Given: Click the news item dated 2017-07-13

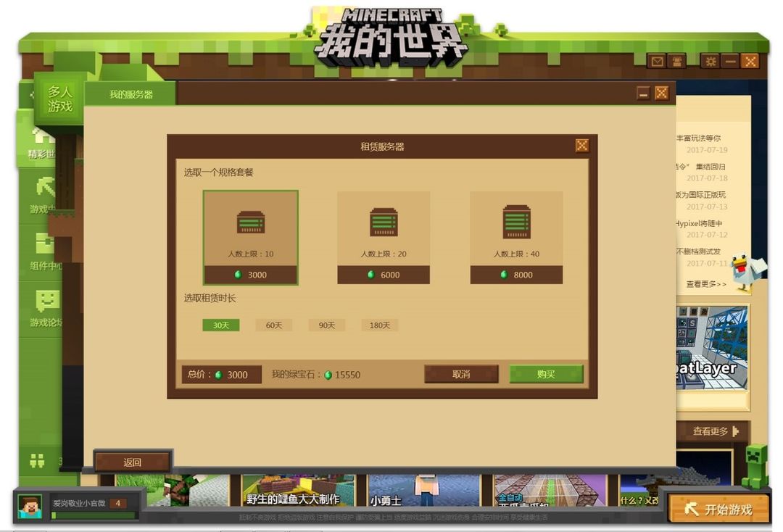Looking at the screenshot, I should pos(702,200).
